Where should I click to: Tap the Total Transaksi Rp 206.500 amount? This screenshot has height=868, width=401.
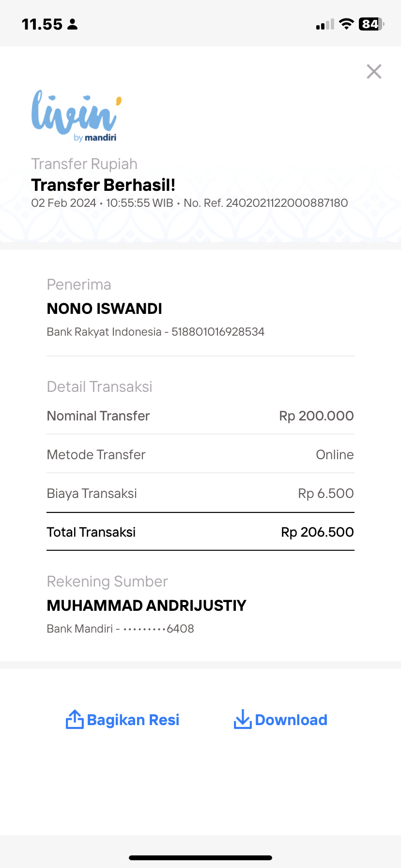pyautogui.click(x=317, y=532)
